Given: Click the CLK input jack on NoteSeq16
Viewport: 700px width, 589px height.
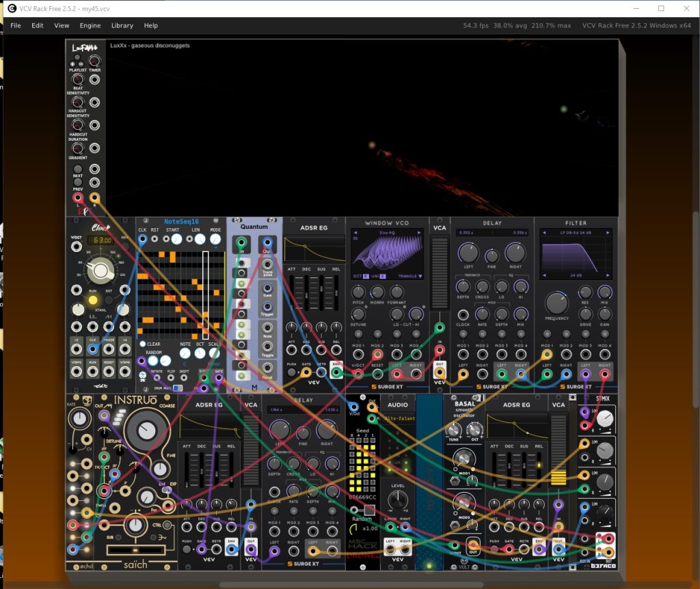Looking at the screenshot, I should (142, 239).
